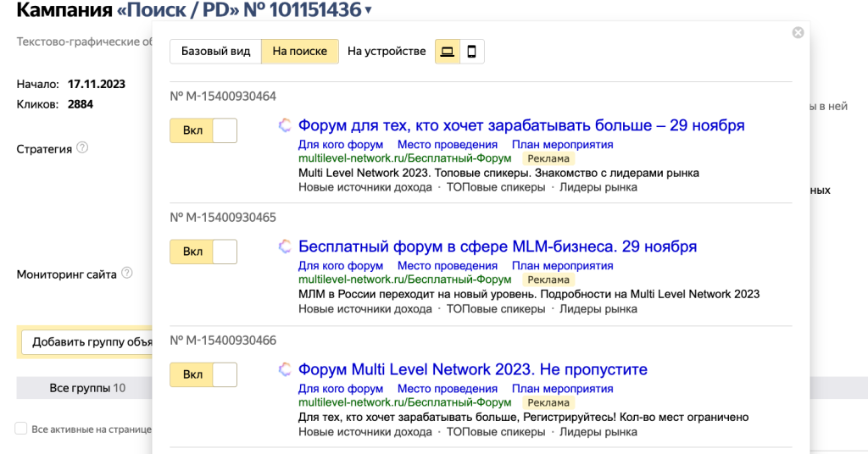Viewport: 868px width, 454px height.
Task: Click Место проведения sitelink in second ad
Action: point(448,266)
